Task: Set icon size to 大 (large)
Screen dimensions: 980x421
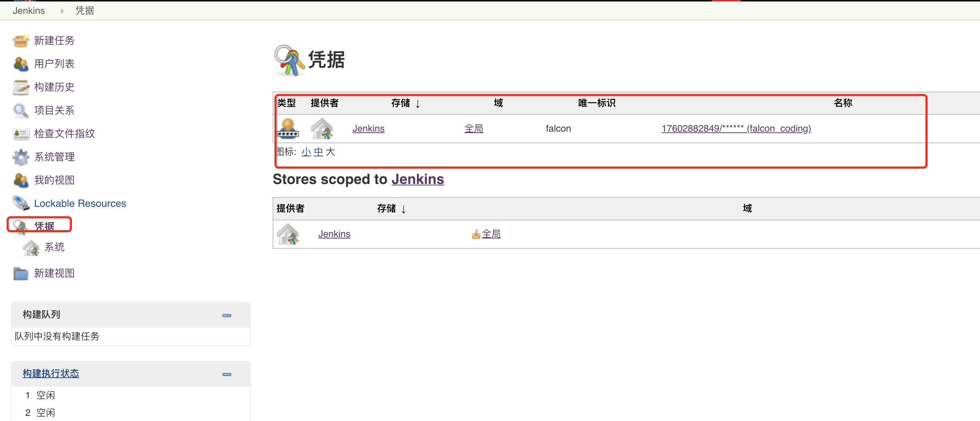Action: coord(330,152)
